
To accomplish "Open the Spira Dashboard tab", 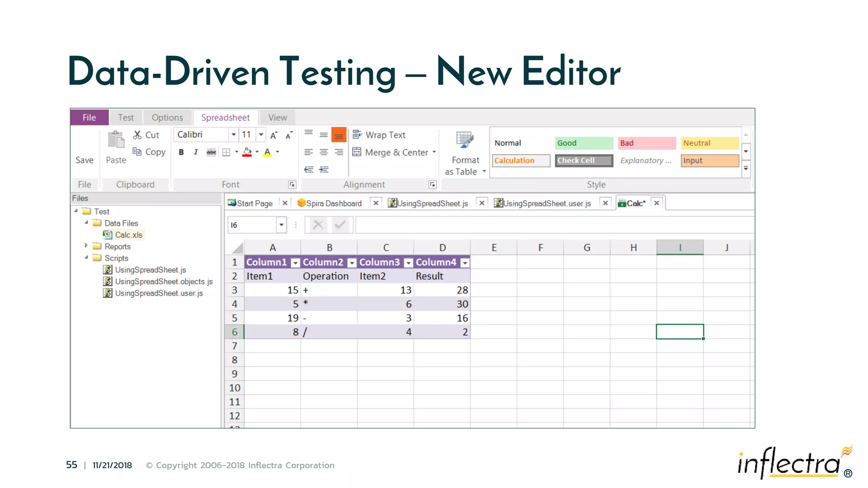I will 333,203.
